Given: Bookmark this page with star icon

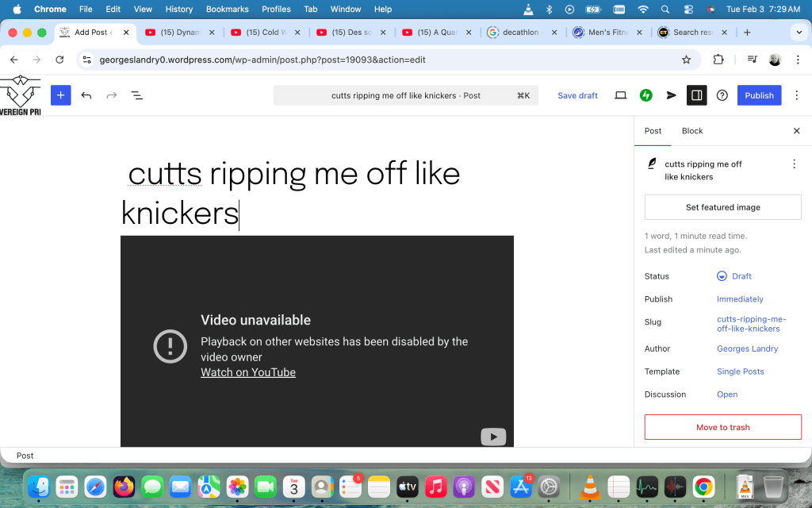Looking at the screenshot, I should point(687,60).
